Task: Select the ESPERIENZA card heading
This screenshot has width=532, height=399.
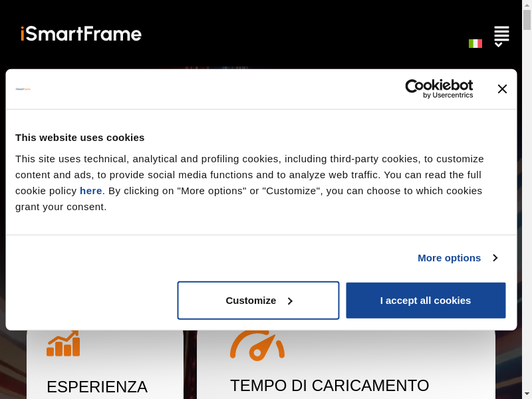Action: 97,387
